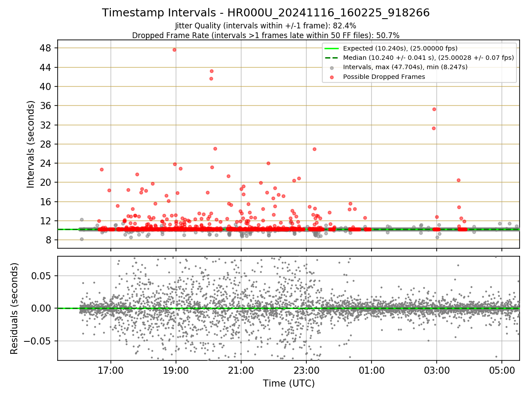Click the plot title Timestamp Intervals - HR000U_20241116_160225_918266
Screen dimensions: 532x399
(x=266, y=13)
